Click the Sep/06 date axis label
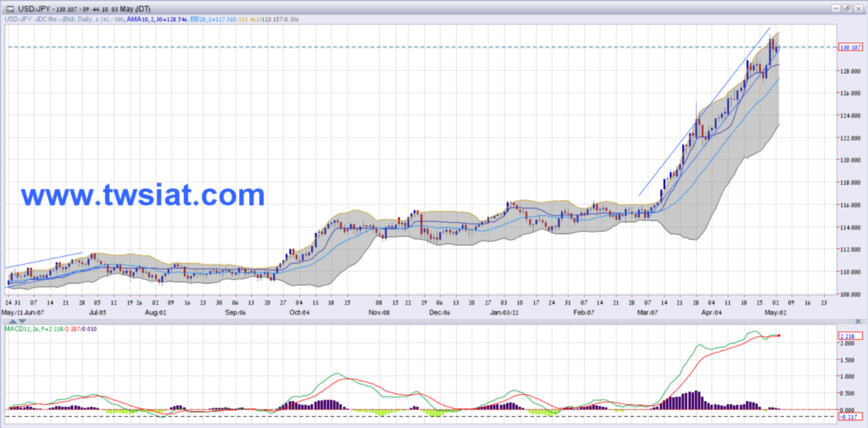 pos(236,313)
